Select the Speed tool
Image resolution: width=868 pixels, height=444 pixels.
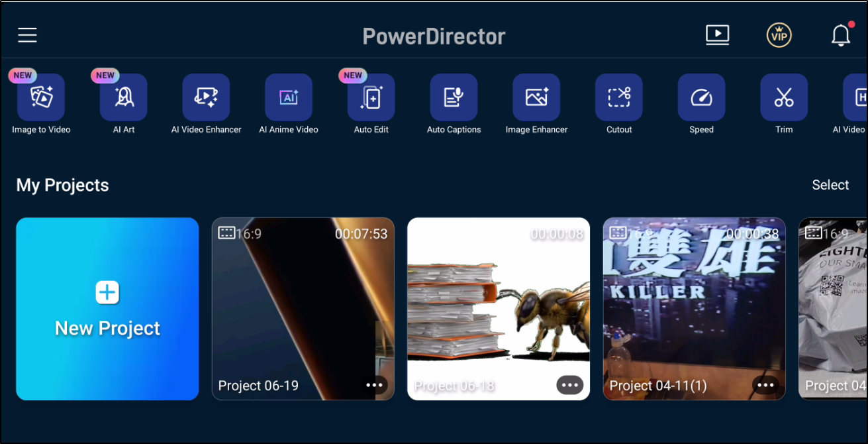click(701, 97)
